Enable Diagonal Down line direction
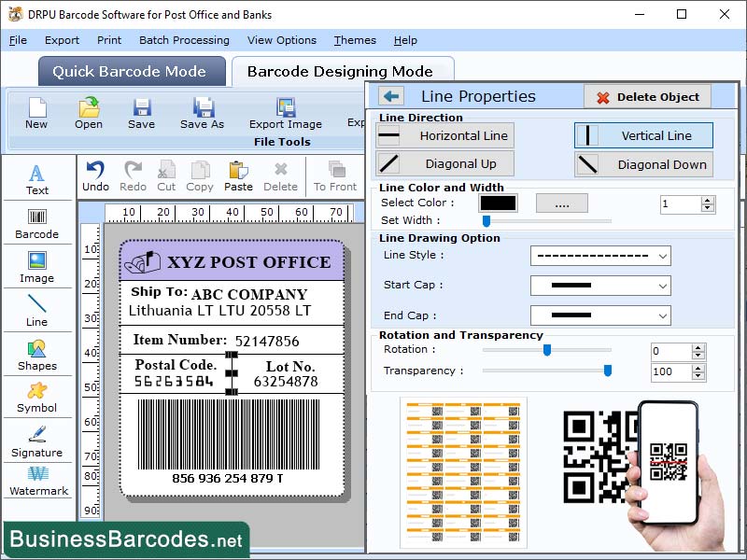Screen dimensions: 747x560 (x=643, y=164)
